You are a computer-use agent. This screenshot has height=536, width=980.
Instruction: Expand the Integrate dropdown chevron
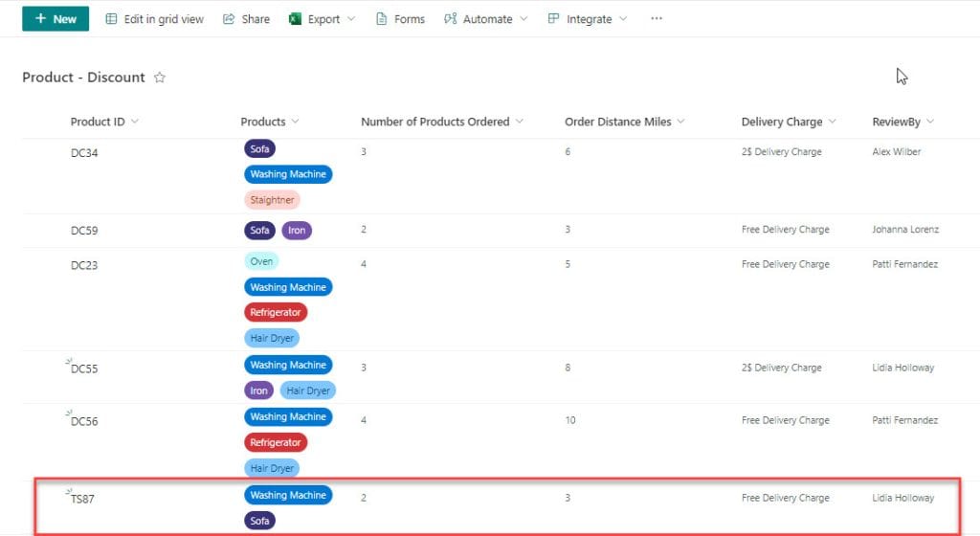click(623, 19)
